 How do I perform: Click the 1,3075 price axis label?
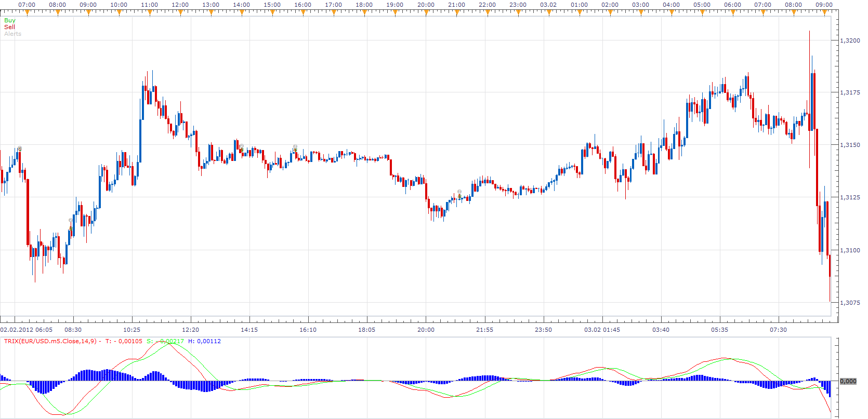[850, 303]
